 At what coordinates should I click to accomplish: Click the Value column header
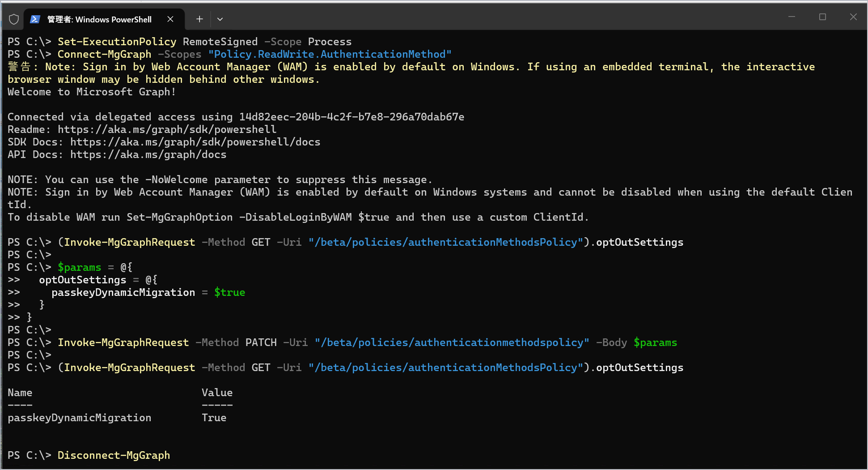pos(217,393)
